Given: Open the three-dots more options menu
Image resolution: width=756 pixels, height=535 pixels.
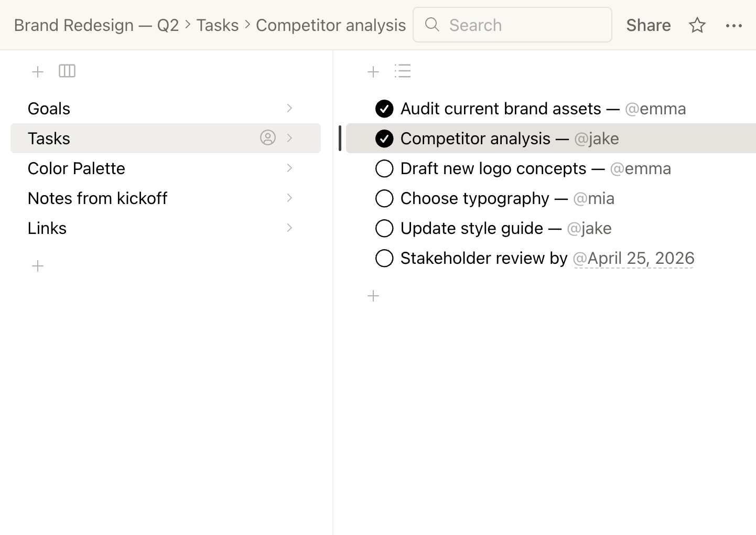Looking at the screenshot, I should click(733, 25).
